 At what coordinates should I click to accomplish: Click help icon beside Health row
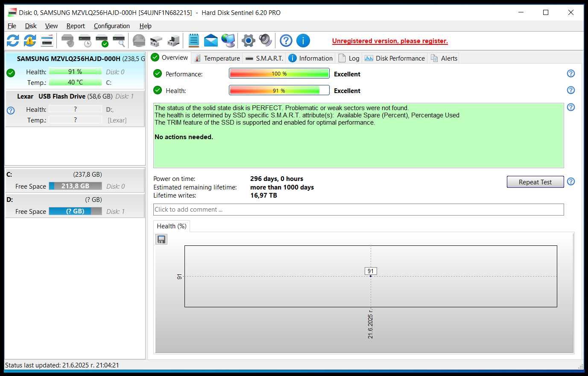tap(571, 90)
